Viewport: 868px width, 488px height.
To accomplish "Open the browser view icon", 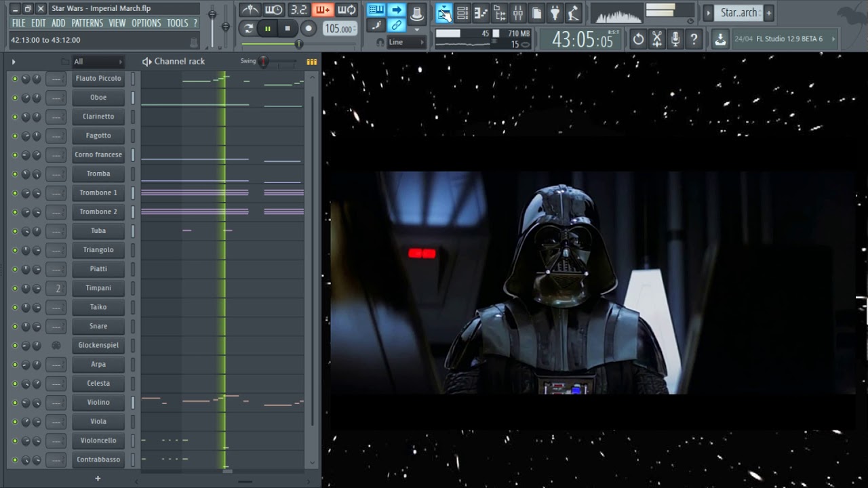I will click(x=499, y=13).
